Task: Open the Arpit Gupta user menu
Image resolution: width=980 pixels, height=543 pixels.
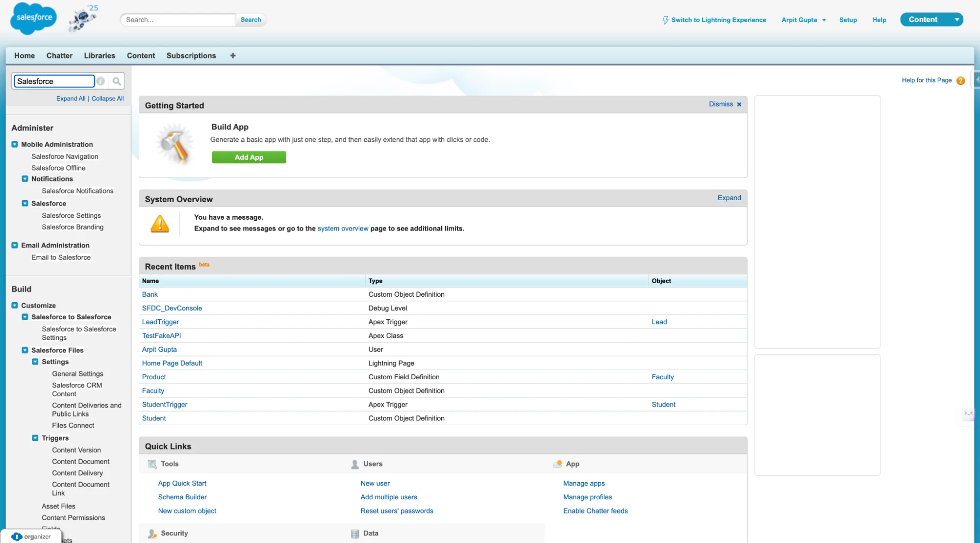Action: point(803,20)
